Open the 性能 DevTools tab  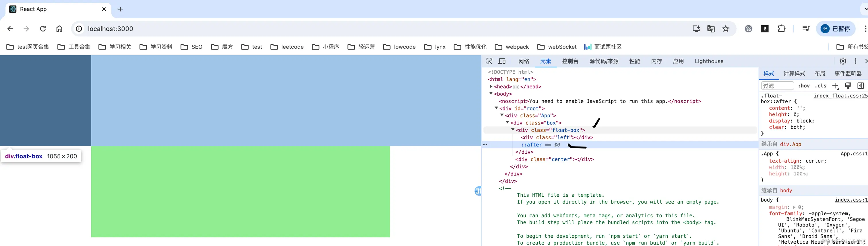tap(634, 61)
